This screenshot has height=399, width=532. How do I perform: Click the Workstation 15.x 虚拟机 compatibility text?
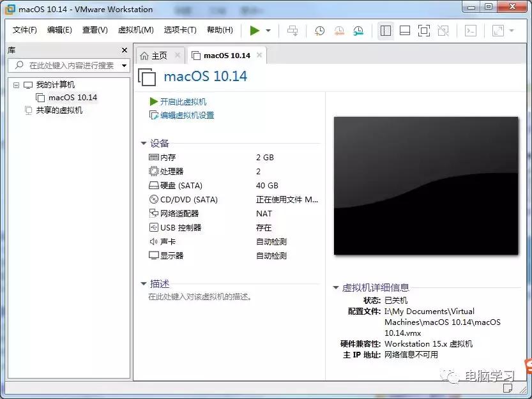tap(429, 344)
